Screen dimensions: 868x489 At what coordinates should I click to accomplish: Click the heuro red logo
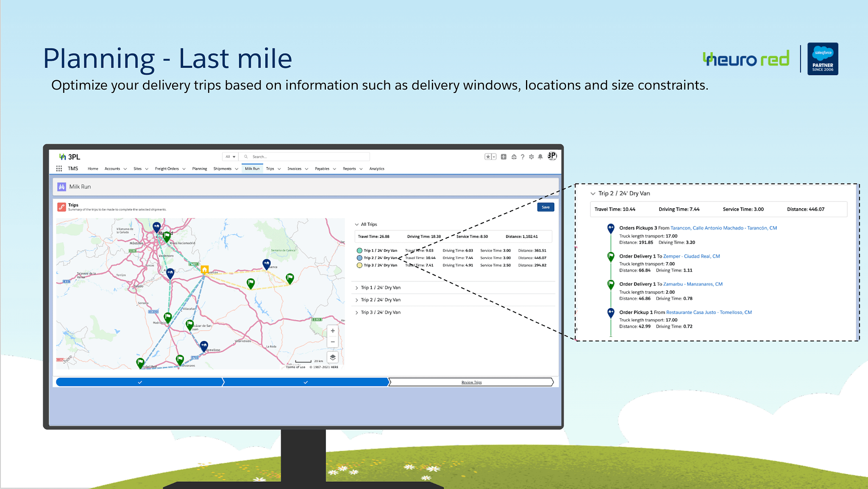tap(746, 59)
